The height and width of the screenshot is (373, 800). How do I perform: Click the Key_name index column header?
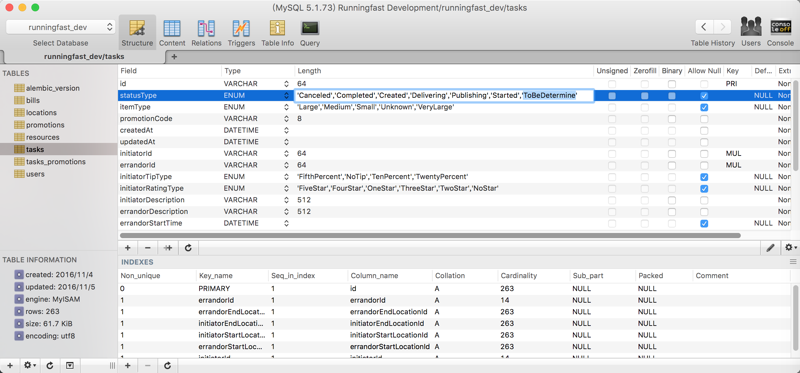(233, 276)
